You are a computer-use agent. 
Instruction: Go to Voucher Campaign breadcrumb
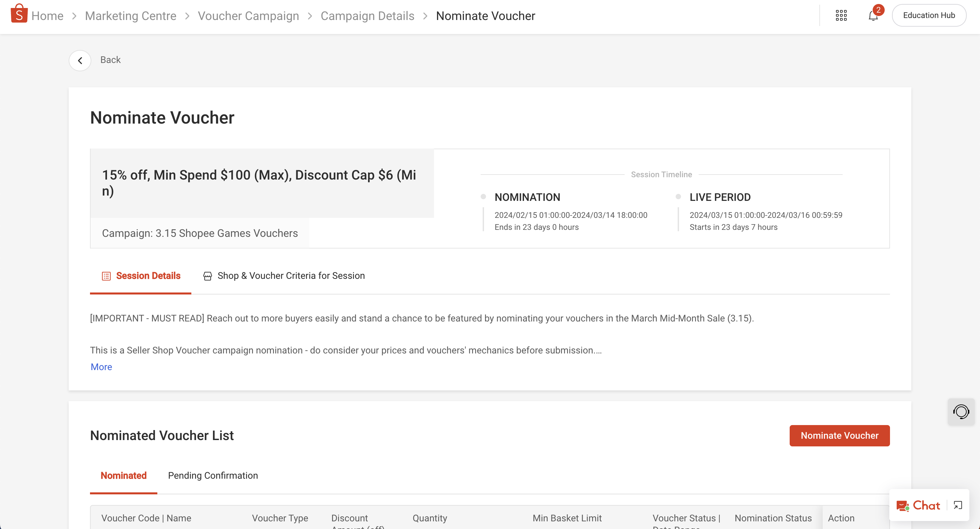pos(248,16)
